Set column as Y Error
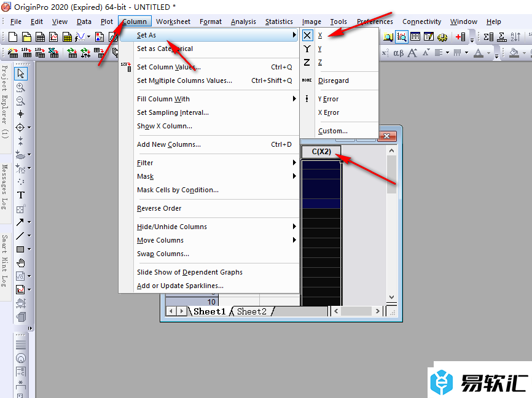Screen dimensions: 532x398 click(339, 99)
